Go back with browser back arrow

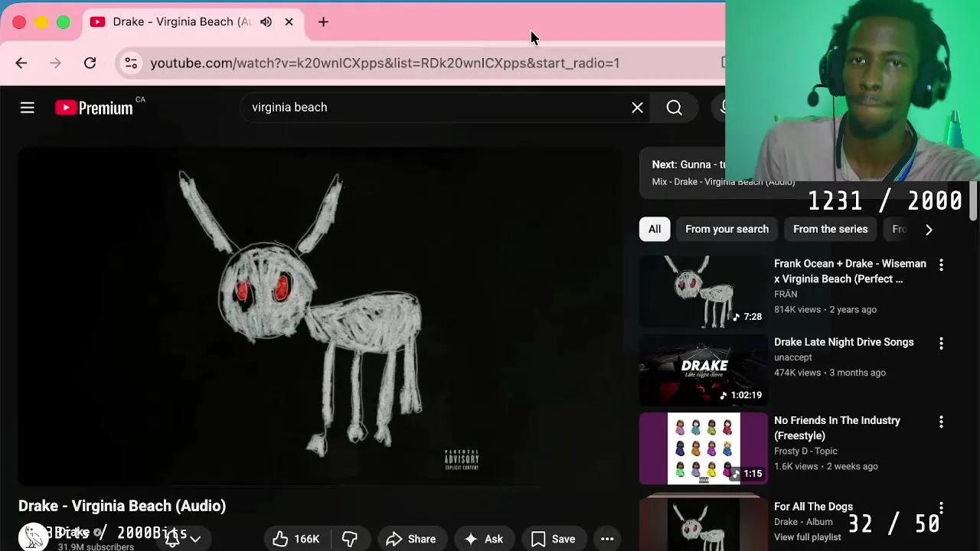(x=21, y=63)
